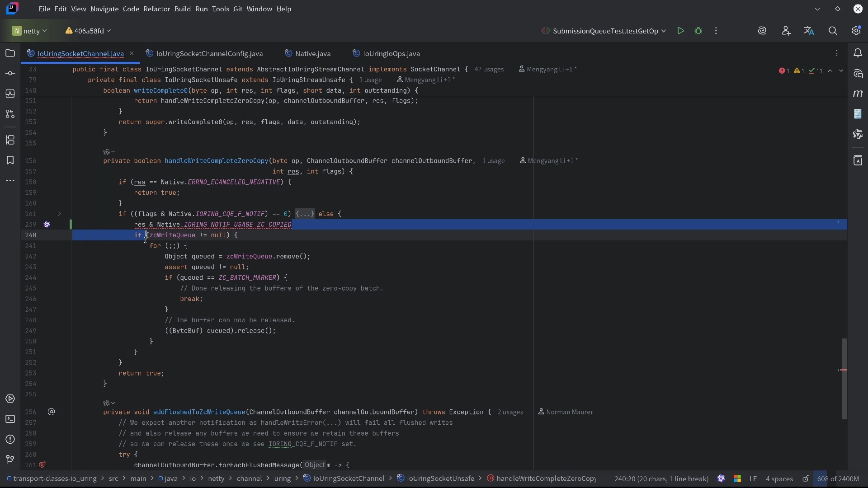
Task: Open the diamond-shaped icon in the title bar
Action: coord(838,9)
